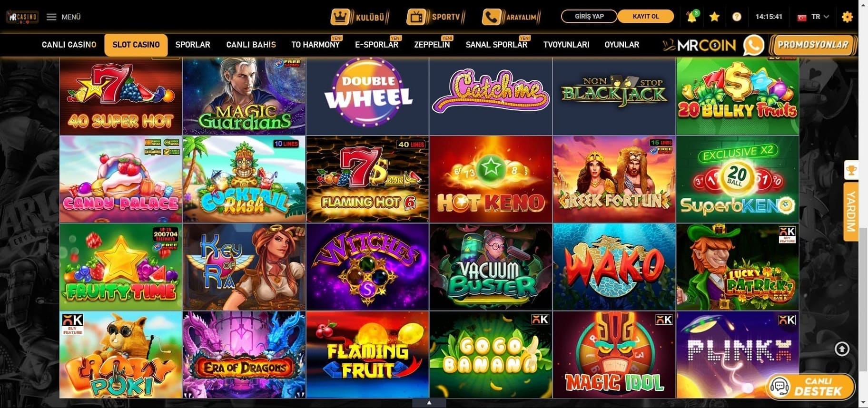Open the Hot Keno game thumbnail
The height and width of the screenshot is (408, 868).
[x=491, y=179]
